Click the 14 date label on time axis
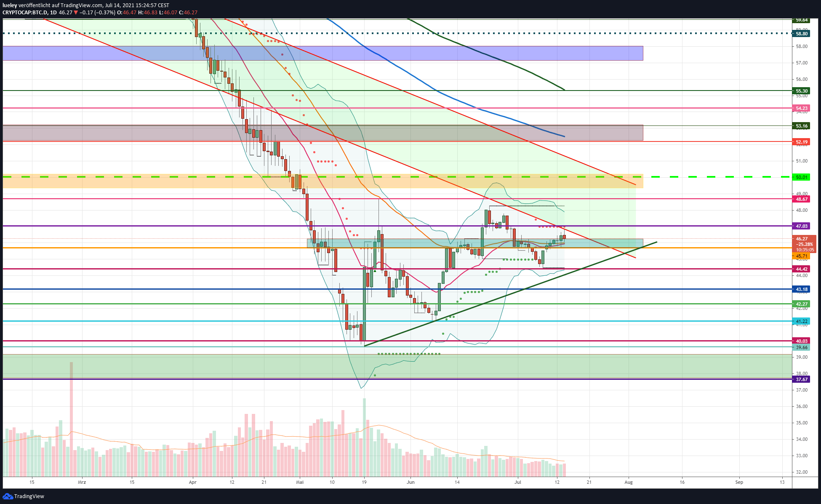Viewport: 821px width, 504px height. [x=457, y=482]
